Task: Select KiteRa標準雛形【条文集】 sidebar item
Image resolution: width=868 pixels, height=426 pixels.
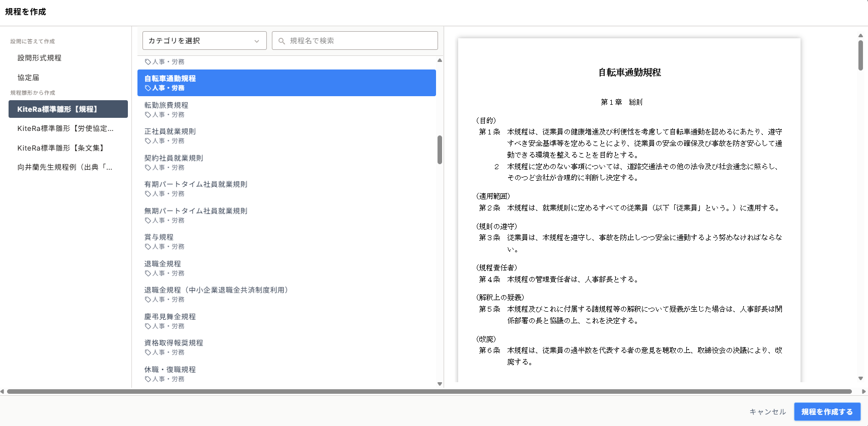Action: [68, 148]
